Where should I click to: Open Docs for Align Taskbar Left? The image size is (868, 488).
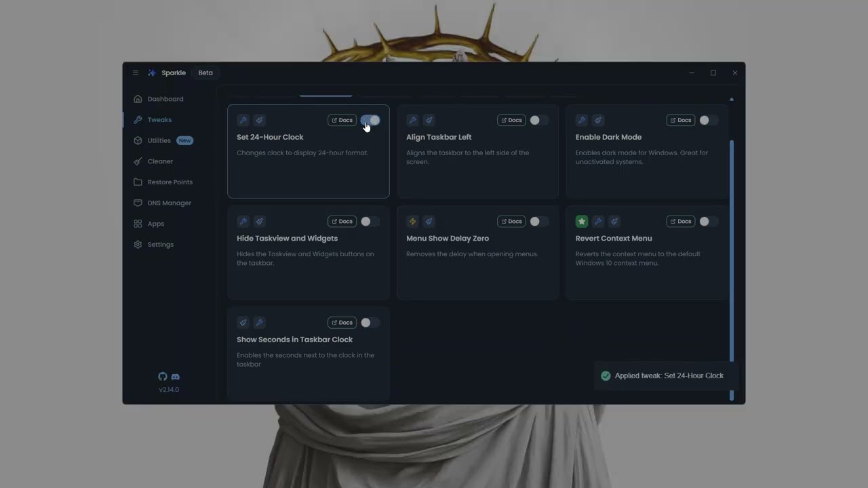click(x=511, y=120)
